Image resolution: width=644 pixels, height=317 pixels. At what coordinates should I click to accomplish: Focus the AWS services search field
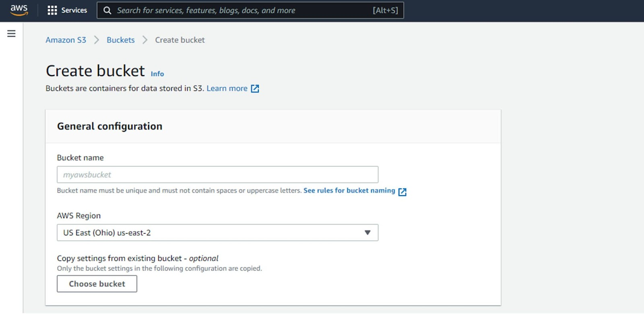250,10
